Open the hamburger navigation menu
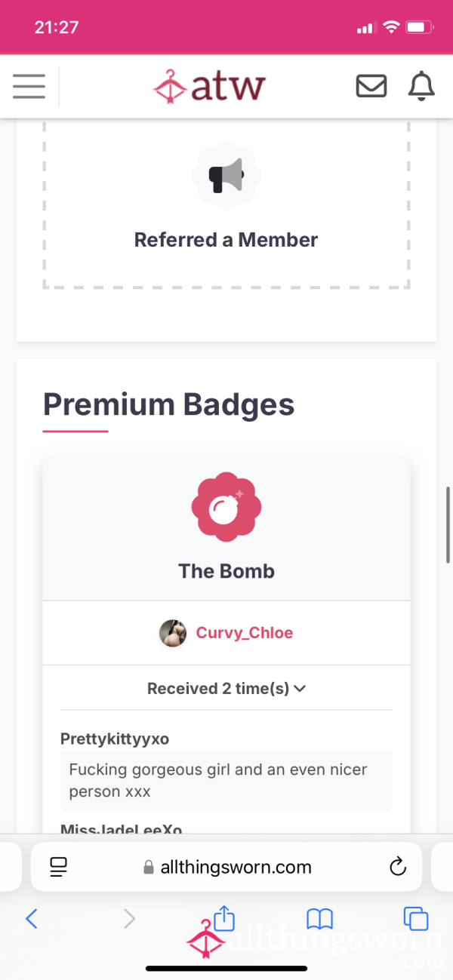The height and width of the screenshot is (980, 453). click(x=29, y=86)
